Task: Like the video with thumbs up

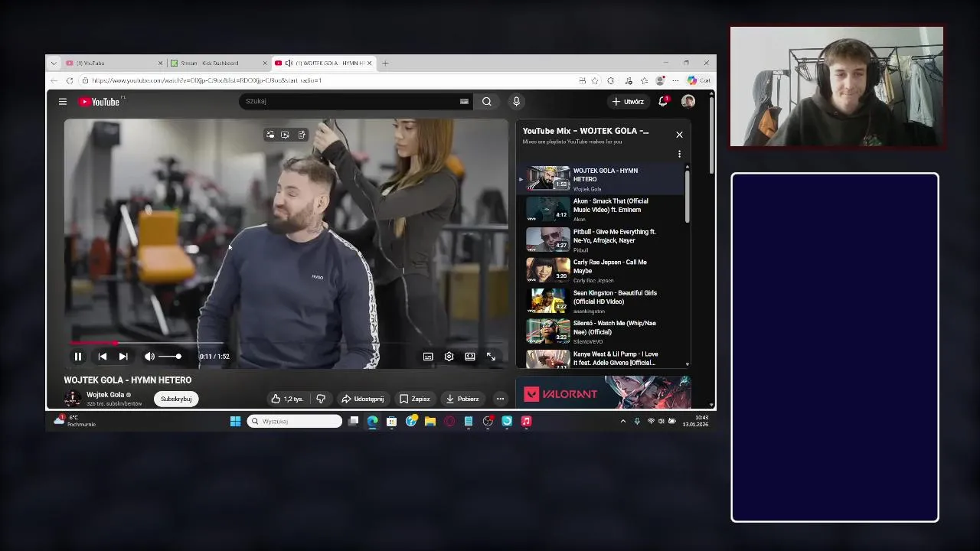Action: click(x=287, y=399)
